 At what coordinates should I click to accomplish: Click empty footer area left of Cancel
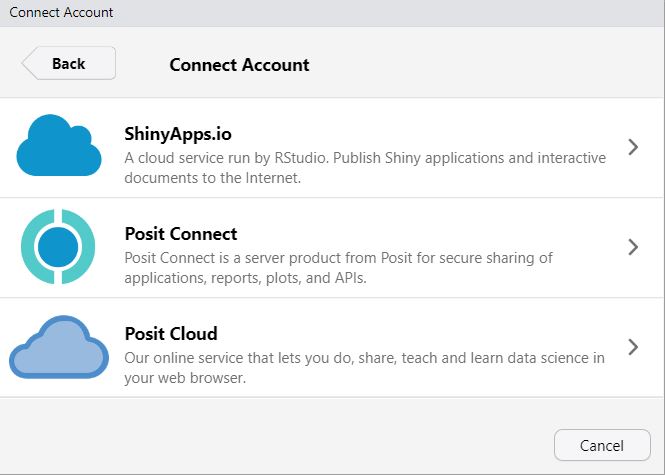tap(280, 444)
